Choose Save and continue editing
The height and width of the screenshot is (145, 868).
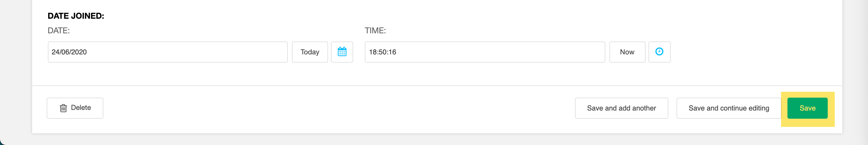coord(729,108)
